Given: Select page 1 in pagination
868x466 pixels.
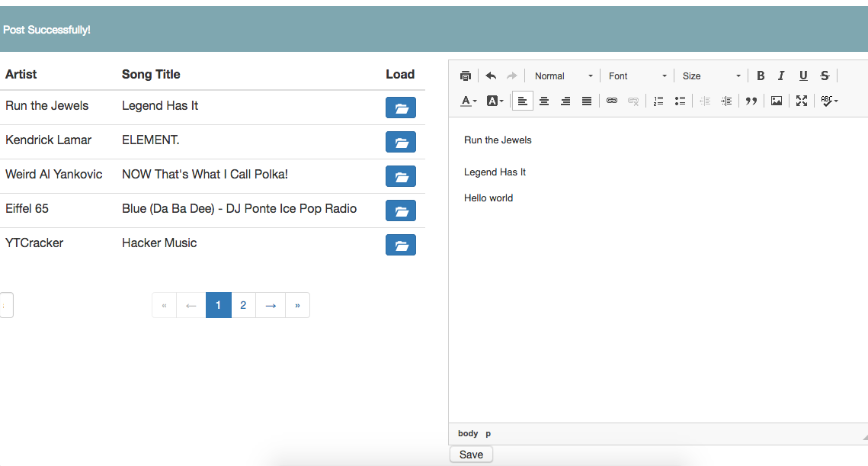Looking at the screenshot, I should (218, 305).
